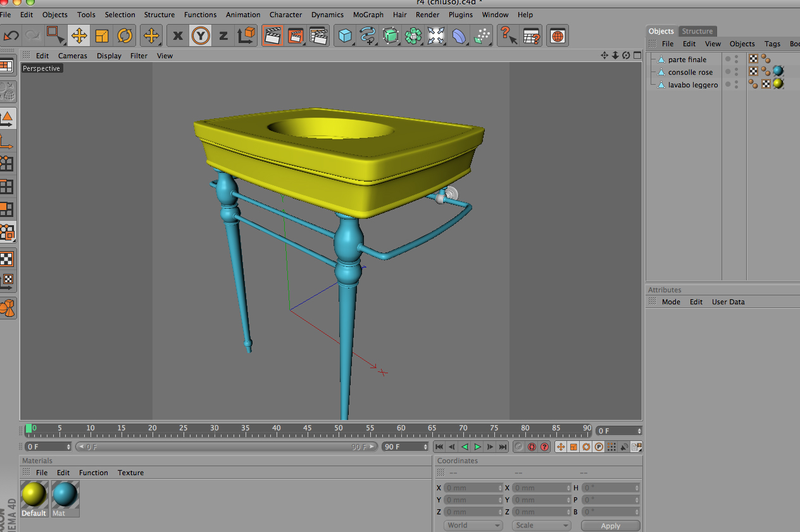Go to the end of animation
Image resolution: width=800 pixels, height=532 pixels.
click(x=503, y=447)
